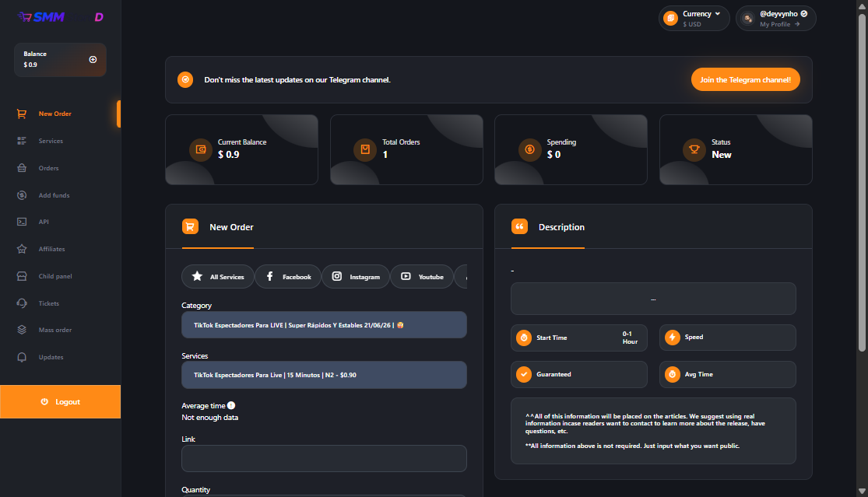Click the Logout button
This screenshot has width=868, height=497.
click(x=61, y=402)
